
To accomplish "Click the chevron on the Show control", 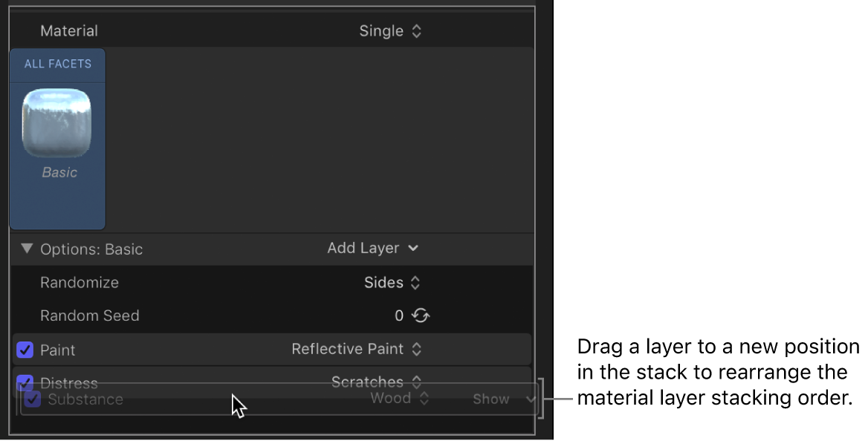I will click(x=530, y=399).
